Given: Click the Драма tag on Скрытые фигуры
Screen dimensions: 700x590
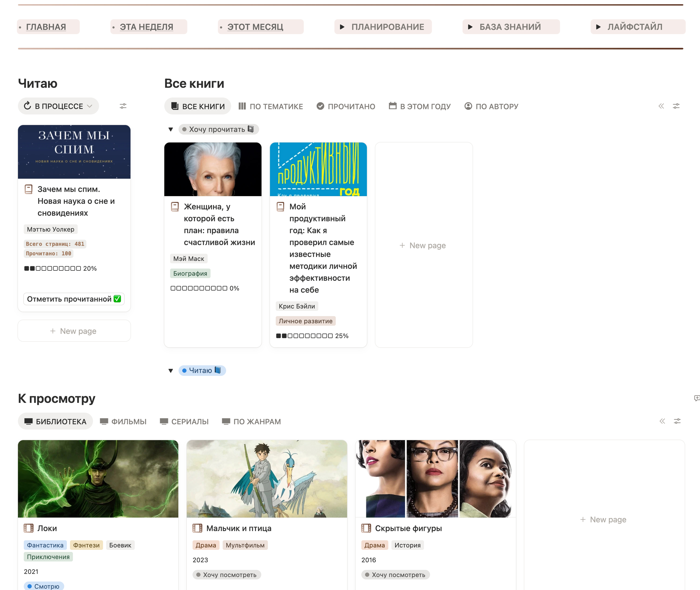Looking at the screenshot, I should tap(375, 545).
